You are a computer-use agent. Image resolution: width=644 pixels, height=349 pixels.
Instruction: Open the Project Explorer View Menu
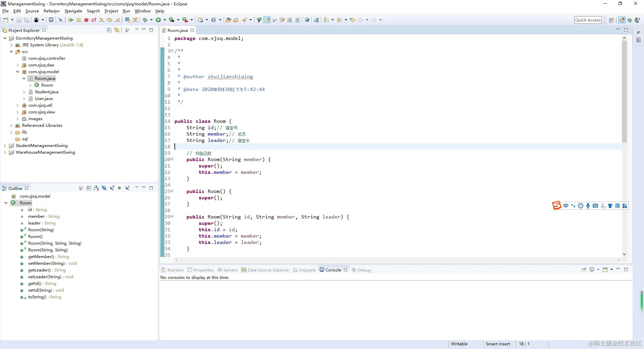click(x=137, y=30)
